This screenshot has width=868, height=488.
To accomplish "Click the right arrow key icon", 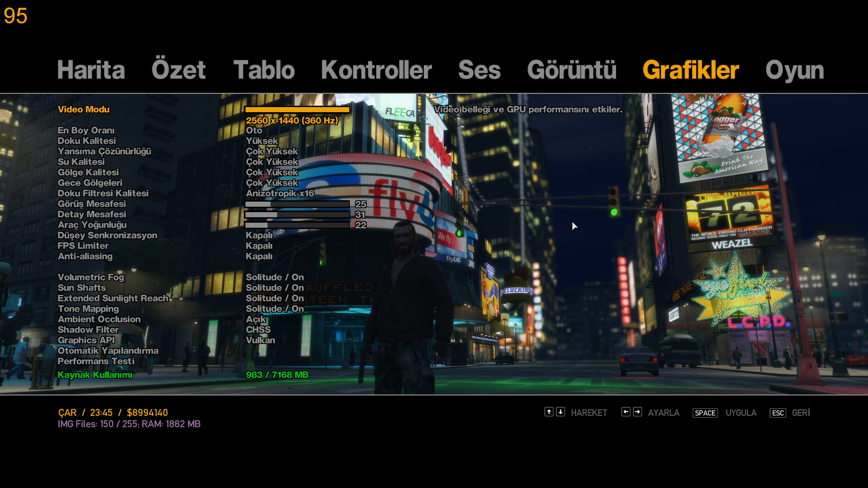I will tap(637, 412).
